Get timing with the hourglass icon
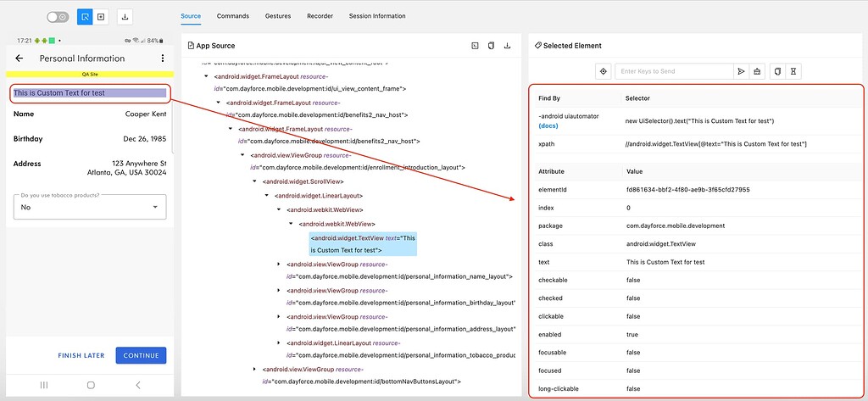This screenshot has width=868, height=401. 793,71
